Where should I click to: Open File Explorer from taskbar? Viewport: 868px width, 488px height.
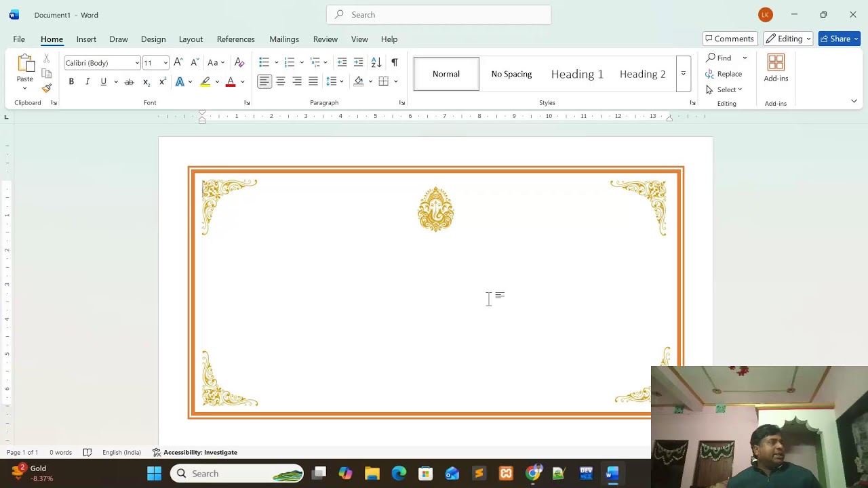(372, 473)
